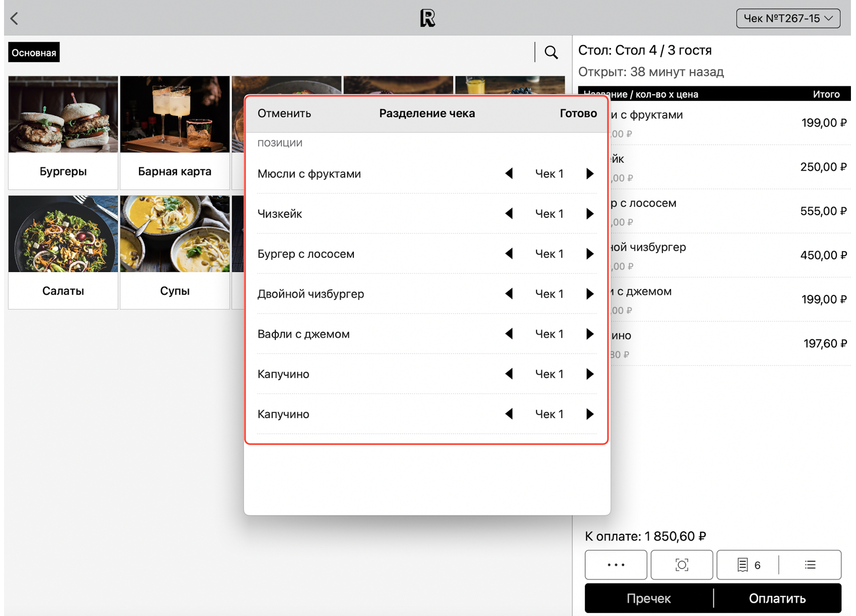Open the three dots more options
The height and width of the screenshot is (616, 856).
616,565
